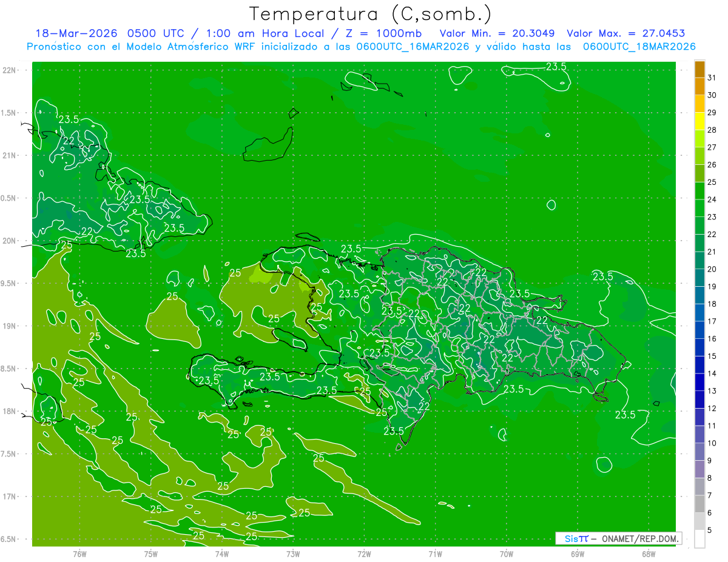
Task: Click 'Valor Min. = 20.3049'
Action: click(x=497, y=33)
